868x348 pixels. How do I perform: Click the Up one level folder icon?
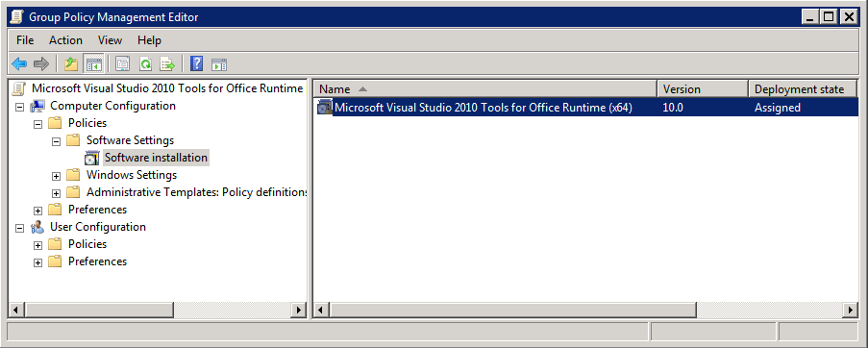coord(71,64)
